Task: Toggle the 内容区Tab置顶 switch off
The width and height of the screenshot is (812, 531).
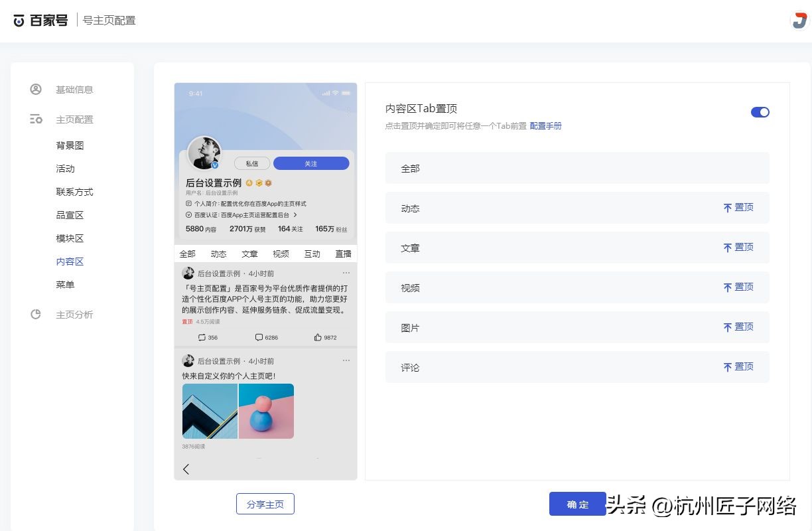Action: pos(760,112)
